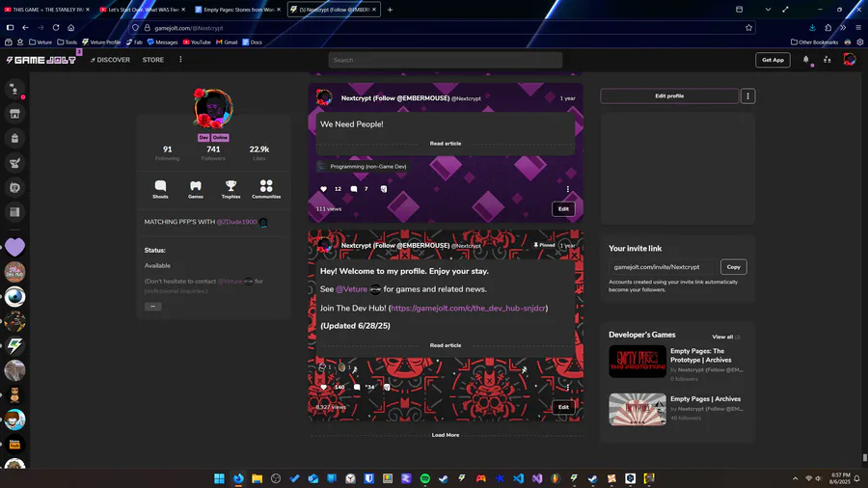The width and height of the screenshot is (868, 488).
Task: Open the lightning bolt community in sidebar
Action: [14, 346]
